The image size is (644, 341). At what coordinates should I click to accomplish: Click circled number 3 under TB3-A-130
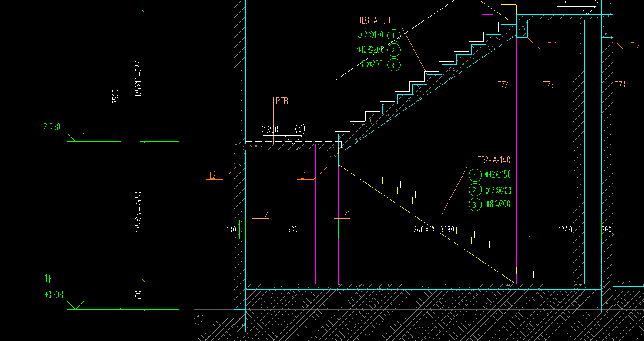click(393, 66)
